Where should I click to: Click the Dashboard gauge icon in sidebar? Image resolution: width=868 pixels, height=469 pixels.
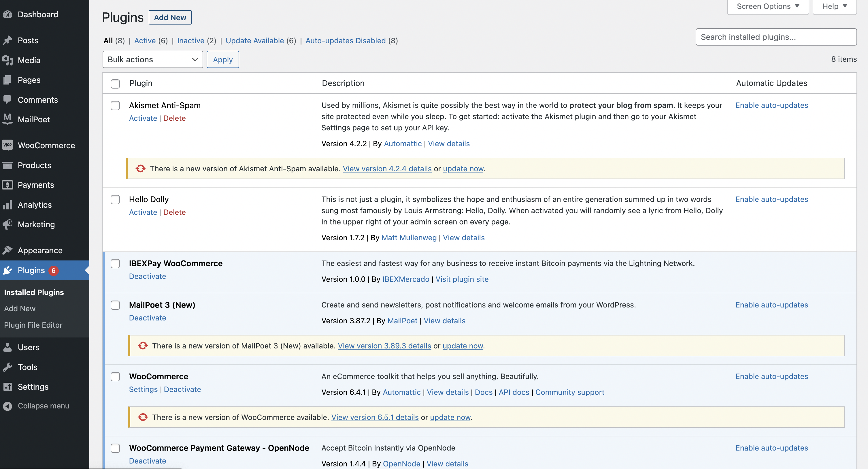(7, 14)
